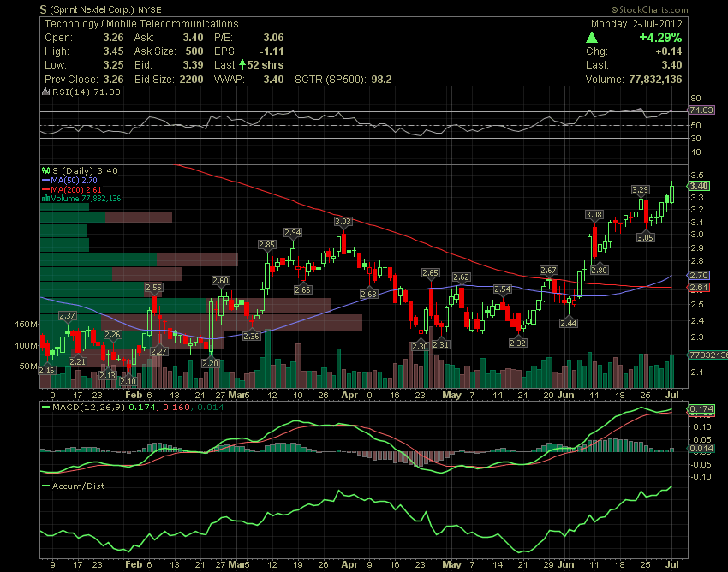Image resolution: width=728 pixels, height=572 pixels.
Task: Select the MA(200) 2.61 legend entry
Action: [x=71, y=189]
